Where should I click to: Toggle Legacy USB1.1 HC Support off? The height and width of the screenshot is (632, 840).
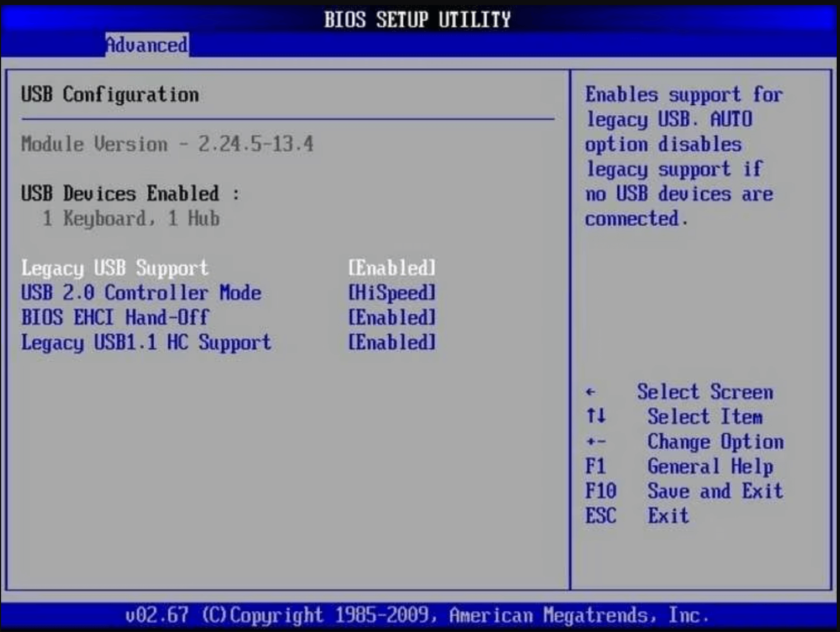393,342
